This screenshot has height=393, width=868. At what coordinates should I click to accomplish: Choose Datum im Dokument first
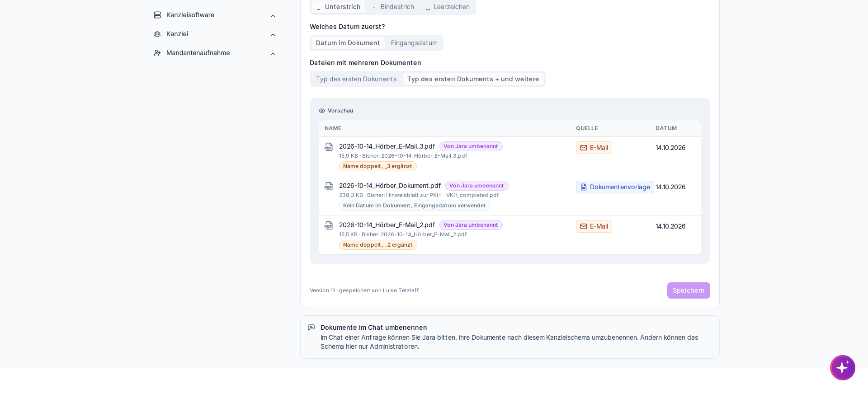tap(348, 43)
